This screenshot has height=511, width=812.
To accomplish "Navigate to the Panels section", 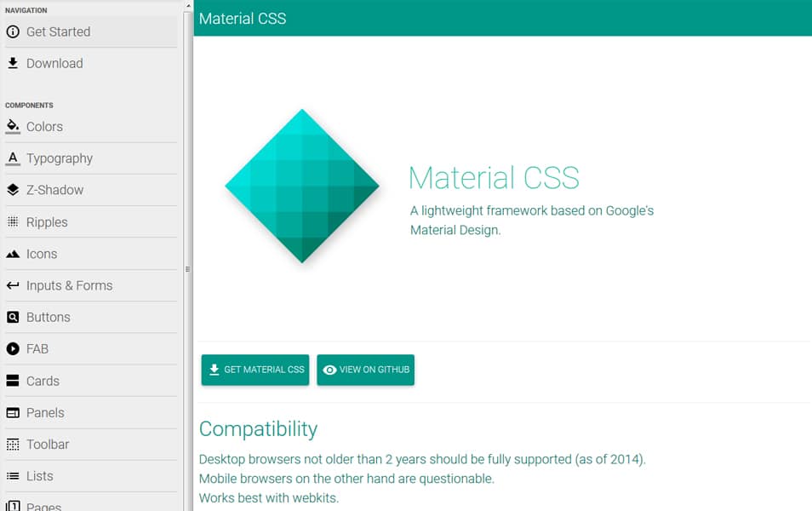I will [x=91, y=412].
